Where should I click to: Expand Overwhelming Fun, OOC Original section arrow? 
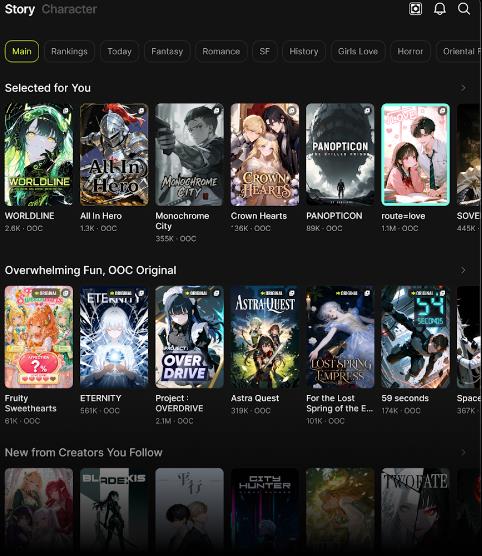[x=463, y=270]
